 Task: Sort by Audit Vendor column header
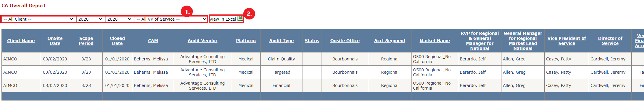coord(203,41)
